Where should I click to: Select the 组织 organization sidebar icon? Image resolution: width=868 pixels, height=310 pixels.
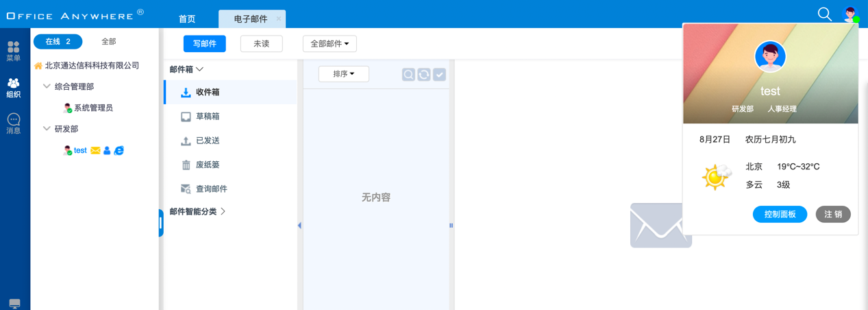(x=14, y=88)
